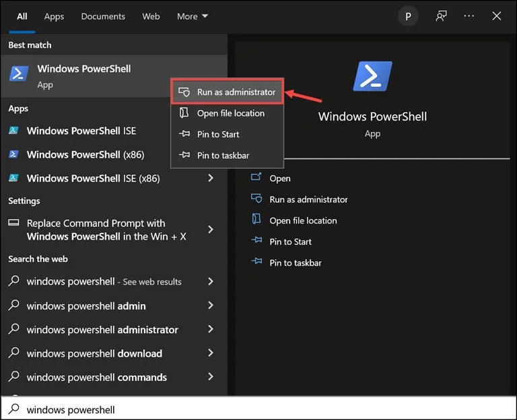Click pin icon beside context-menu Pin to taskbar
Screen dimensions: 517x420
[x=184, y=154]
